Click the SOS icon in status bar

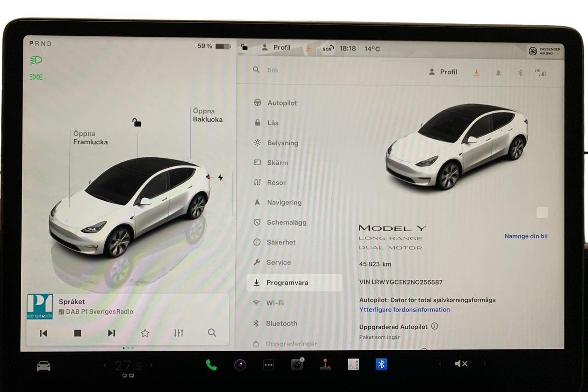[x=328, y=48]
